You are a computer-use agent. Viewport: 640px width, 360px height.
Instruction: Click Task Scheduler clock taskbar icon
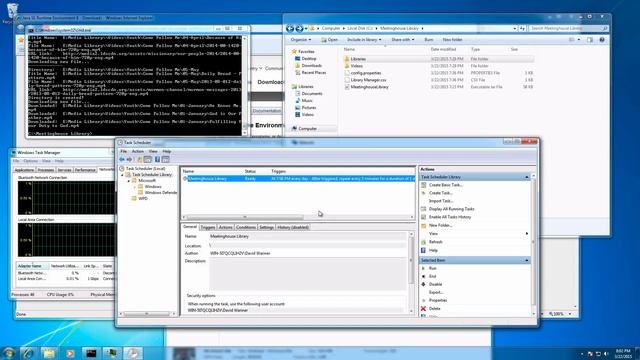click(133, 353)
